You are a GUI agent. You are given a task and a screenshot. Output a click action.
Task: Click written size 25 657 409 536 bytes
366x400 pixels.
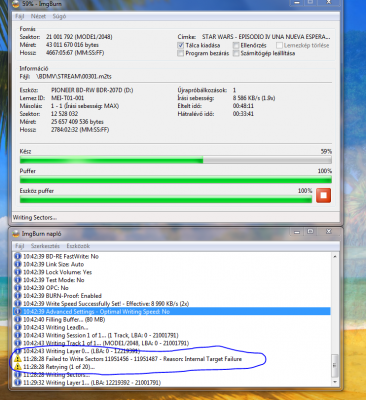(x=77, y=122)
